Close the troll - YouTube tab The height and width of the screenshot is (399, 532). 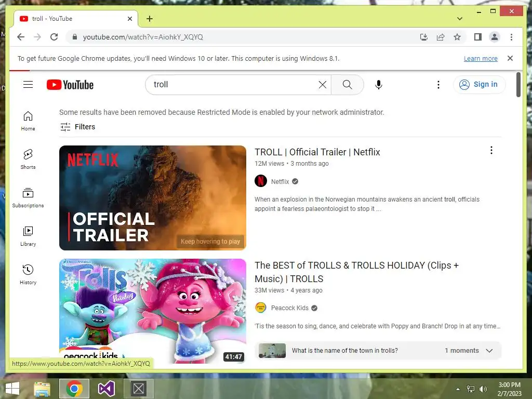click(x=129, y=19)
